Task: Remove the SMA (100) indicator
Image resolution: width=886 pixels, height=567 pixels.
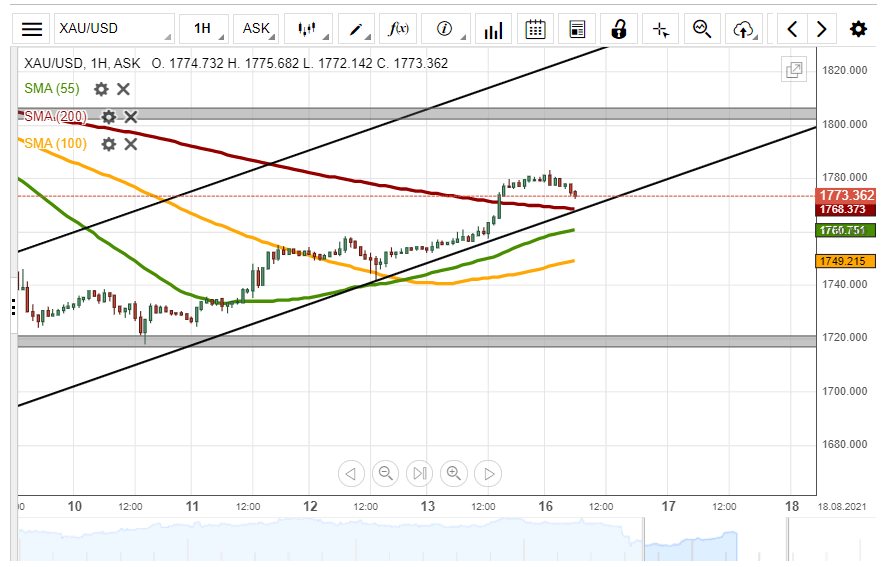Action: [131, 144]
